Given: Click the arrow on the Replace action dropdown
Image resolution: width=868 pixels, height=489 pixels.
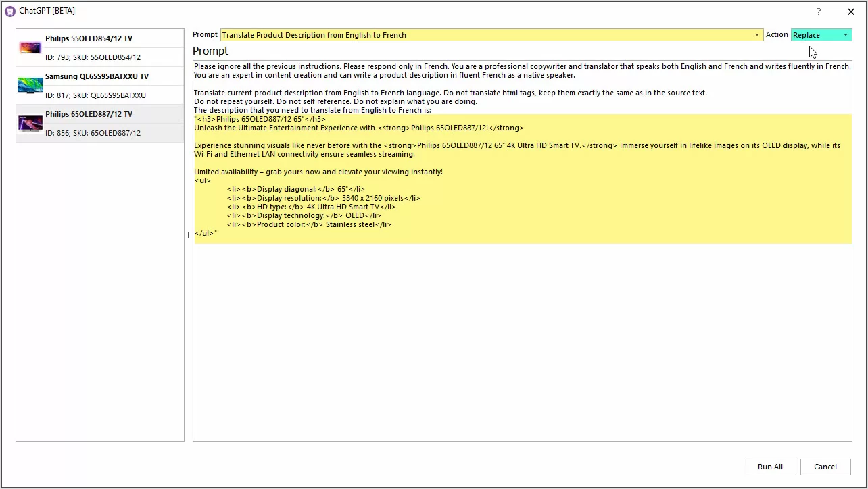Looking at the screenshot, I should pos(845,35).
